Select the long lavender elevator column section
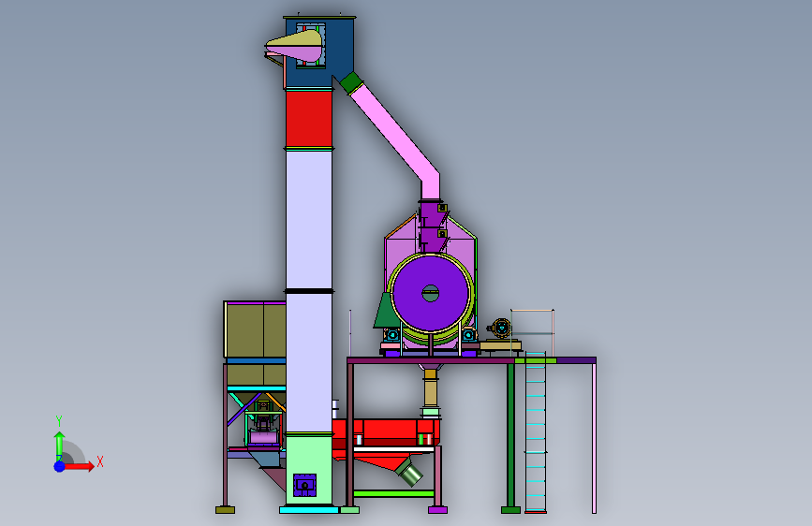This screenshot has height=526, width=812. (x=309, y=220)
